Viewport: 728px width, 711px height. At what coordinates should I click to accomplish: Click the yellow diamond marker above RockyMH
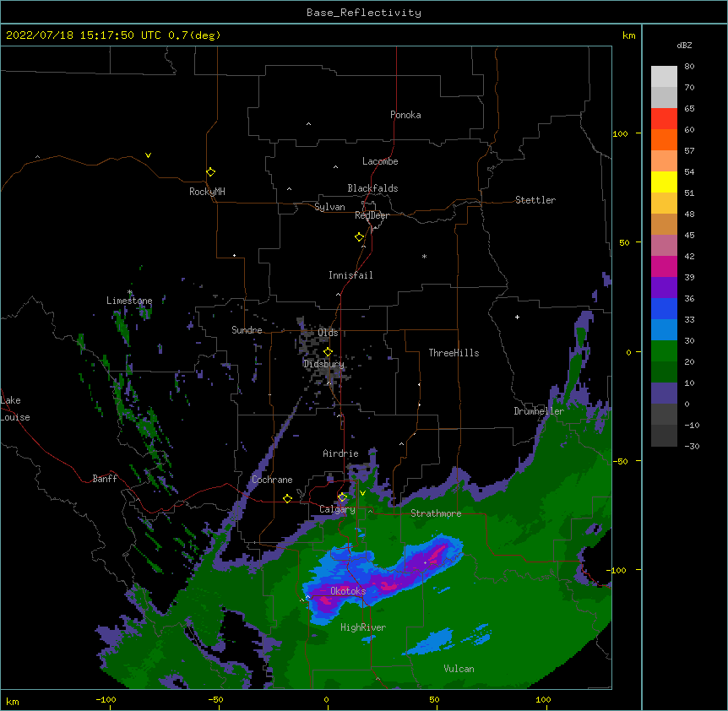[211, 171]
